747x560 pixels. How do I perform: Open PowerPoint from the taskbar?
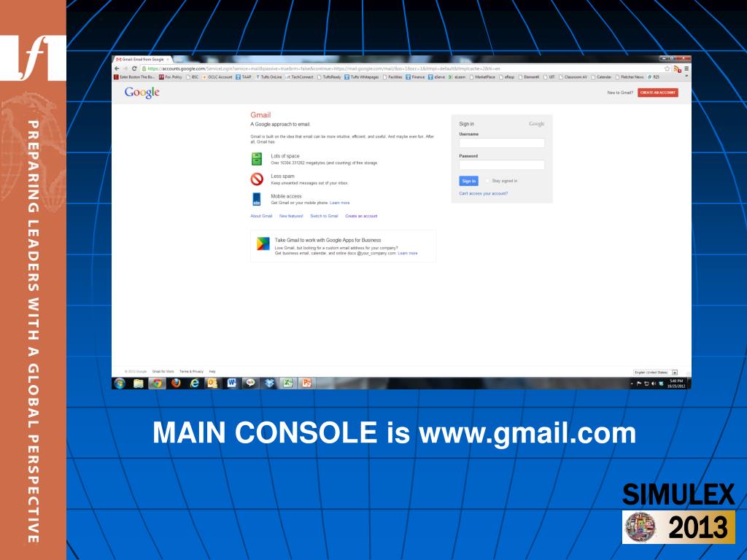(306, 384)
